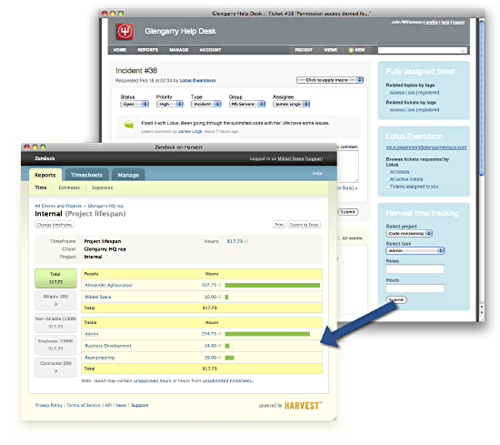Screen dimensions: 500x445
Task: Open the Terms of Service footer link
Action: (83, 405)
